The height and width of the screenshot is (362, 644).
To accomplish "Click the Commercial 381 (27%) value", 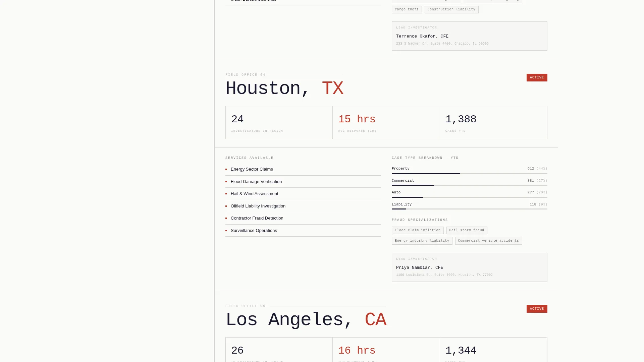I will (x=537, y=181).
